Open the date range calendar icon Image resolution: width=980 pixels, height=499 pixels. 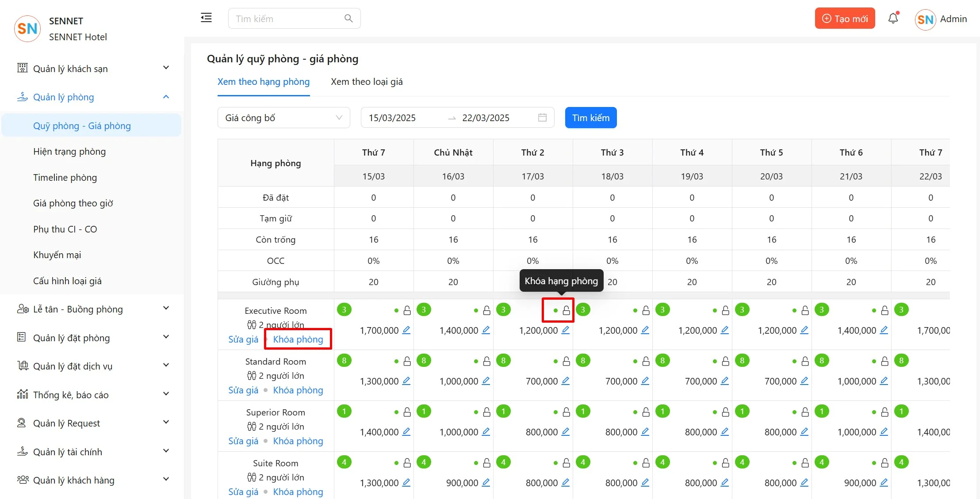tap(542, 118)
